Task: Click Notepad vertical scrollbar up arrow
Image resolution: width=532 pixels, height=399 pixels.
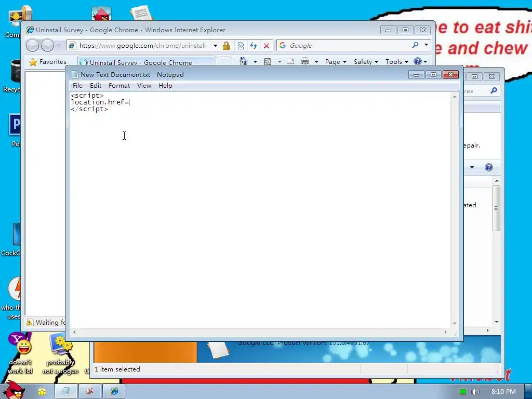Action: click(x=455, y=97)
